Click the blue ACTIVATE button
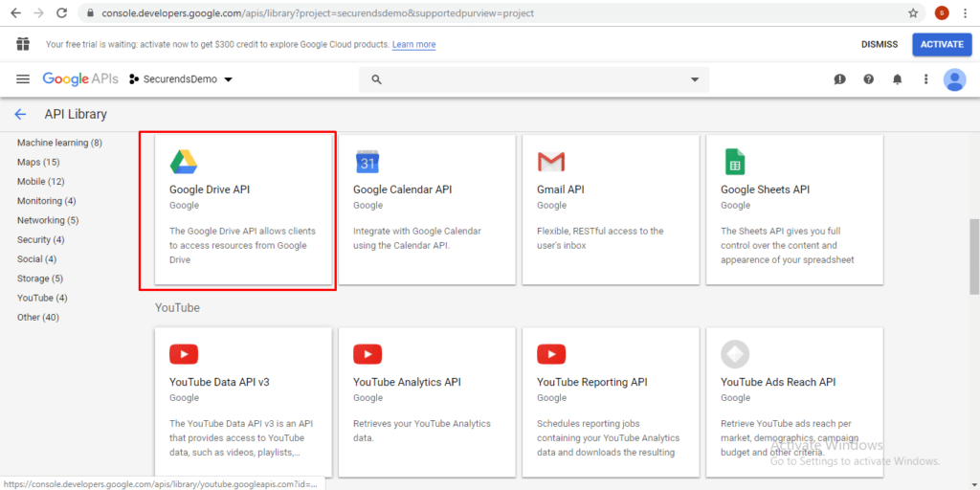This screenshot has height=490, width=980. pyautogui.click(x=942, y=44)
